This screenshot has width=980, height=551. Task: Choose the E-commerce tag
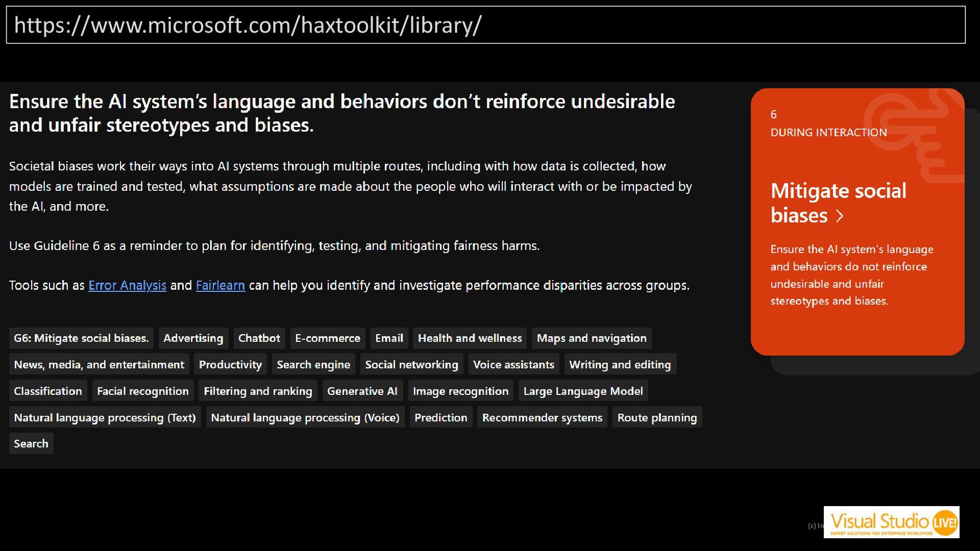[328, 338]
